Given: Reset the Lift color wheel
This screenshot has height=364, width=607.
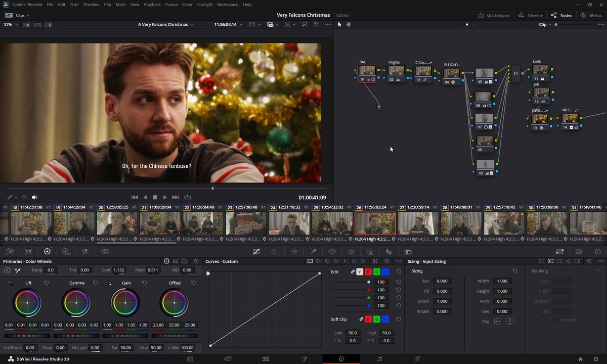Looking at the screenshot, I should (46, 283).
